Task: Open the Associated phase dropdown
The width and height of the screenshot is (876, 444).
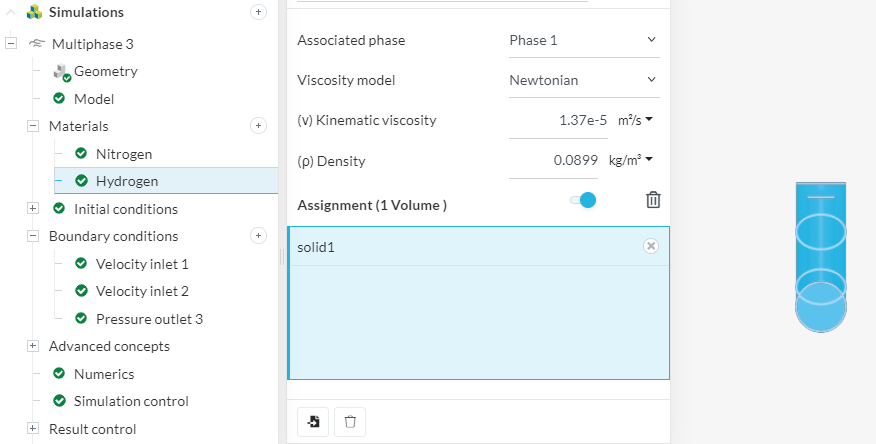Action: [583, 40]
